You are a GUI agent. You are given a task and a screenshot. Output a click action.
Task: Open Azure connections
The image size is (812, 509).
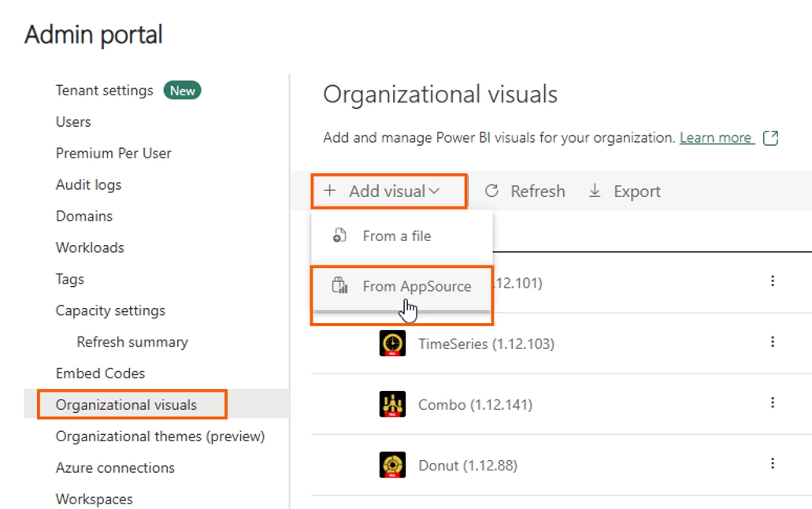[x=115, y=468]
